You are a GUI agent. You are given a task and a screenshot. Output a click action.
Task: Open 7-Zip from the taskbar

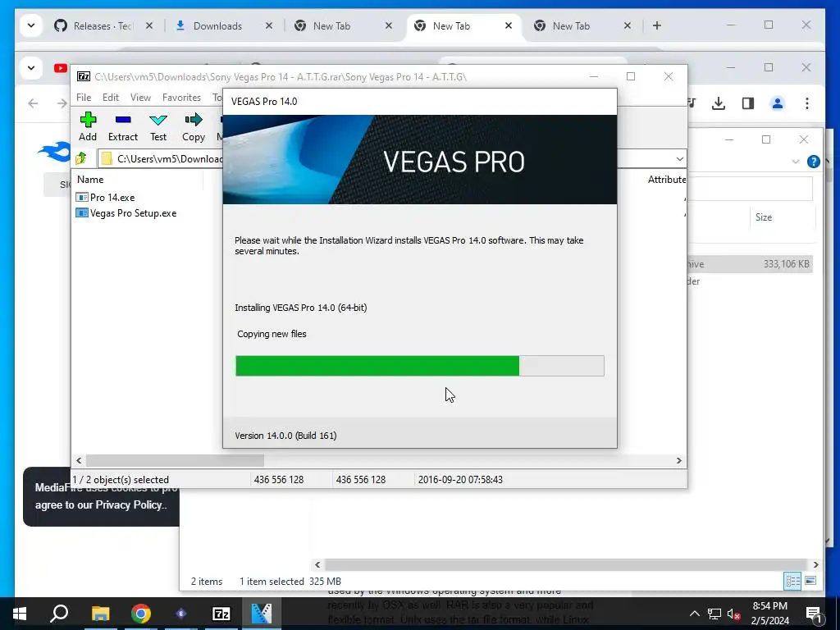click(221, 614)
